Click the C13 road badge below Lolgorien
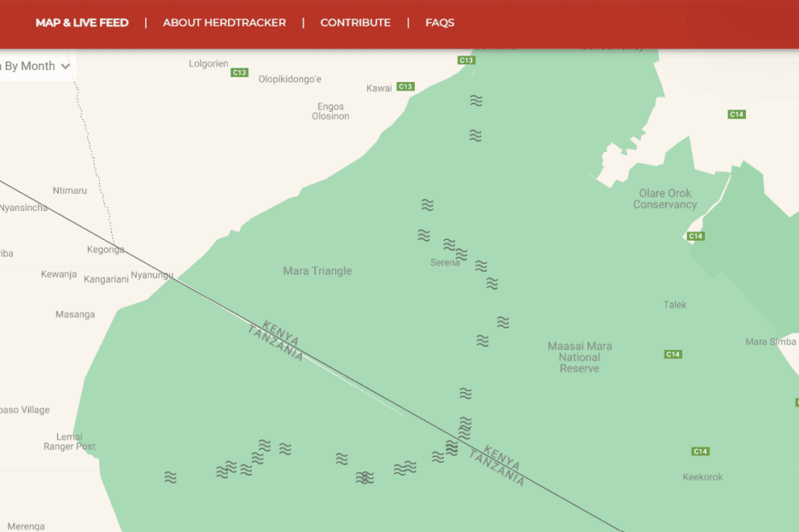 239,72
